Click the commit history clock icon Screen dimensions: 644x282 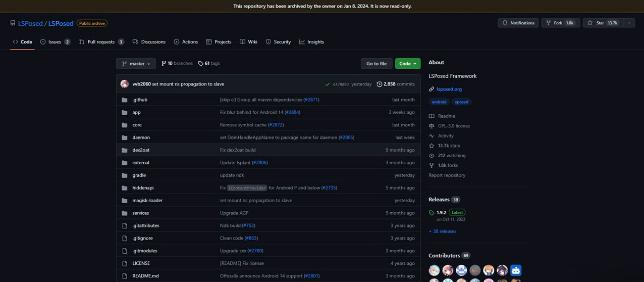(380, 84)
